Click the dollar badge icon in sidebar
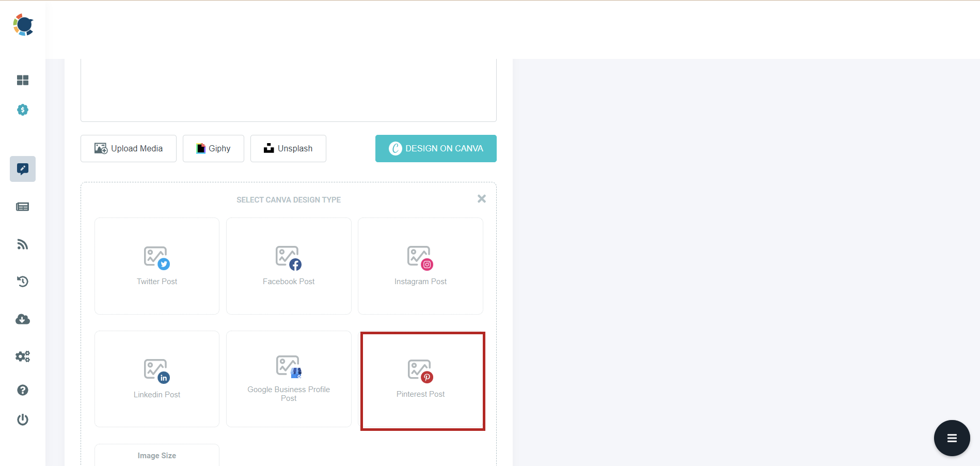 point(23,110)
